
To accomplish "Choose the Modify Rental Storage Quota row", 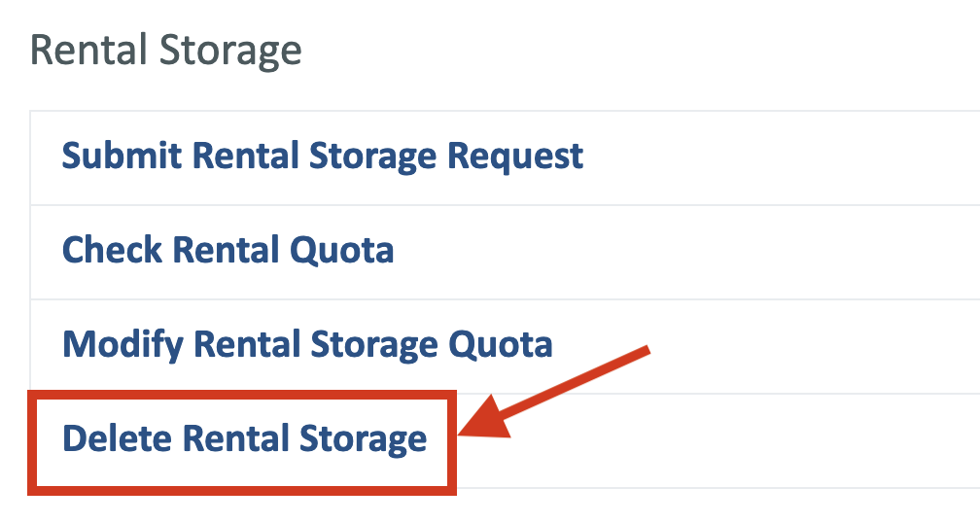I will [505, 347].
